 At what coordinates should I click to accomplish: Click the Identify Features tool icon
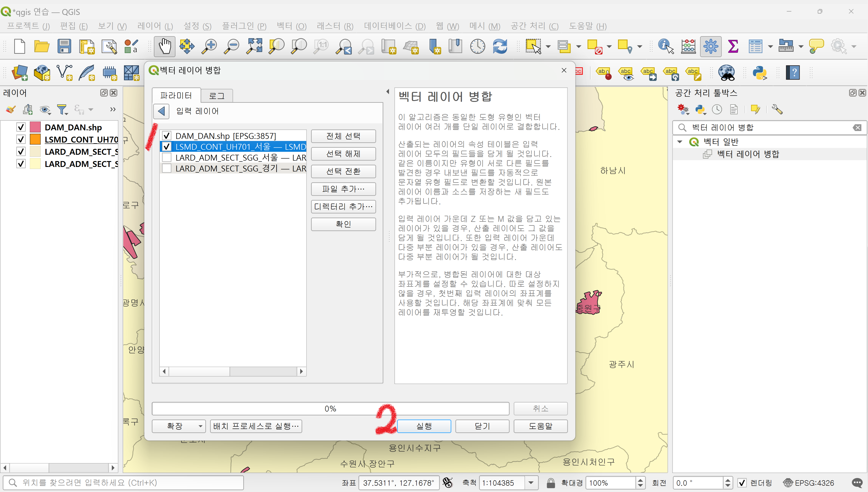[x=665, y=46]
